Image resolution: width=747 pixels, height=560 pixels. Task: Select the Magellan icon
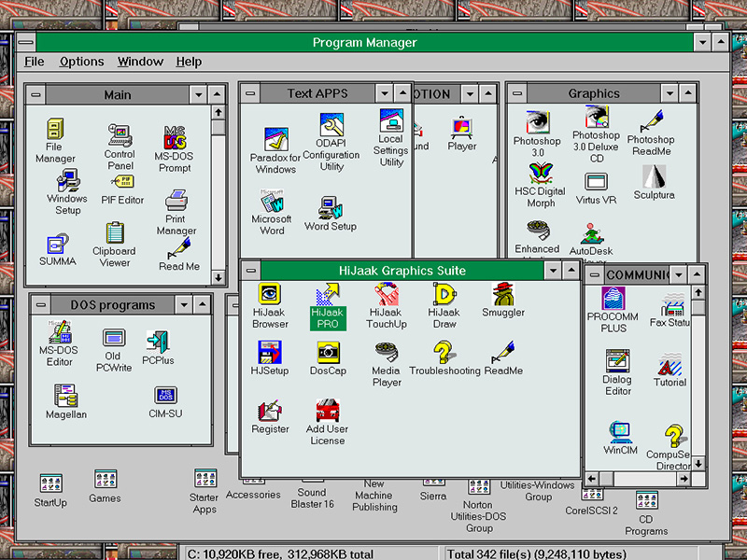pos(66,396)
